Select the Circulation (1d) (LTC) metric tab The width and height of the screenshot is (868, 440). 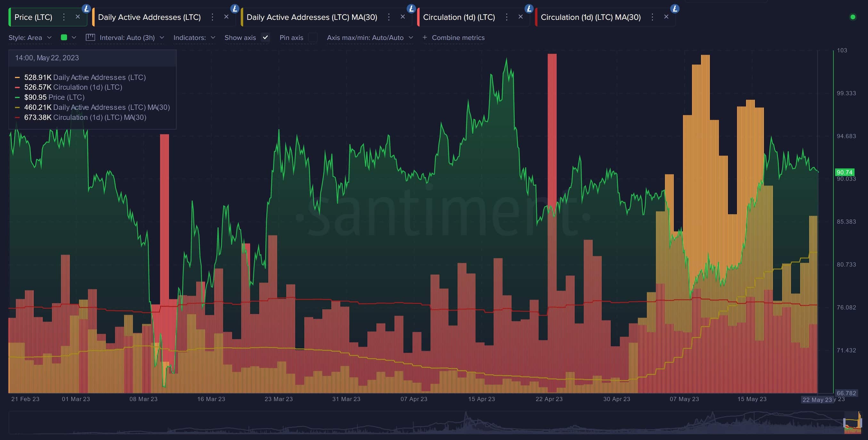point(459,17)
